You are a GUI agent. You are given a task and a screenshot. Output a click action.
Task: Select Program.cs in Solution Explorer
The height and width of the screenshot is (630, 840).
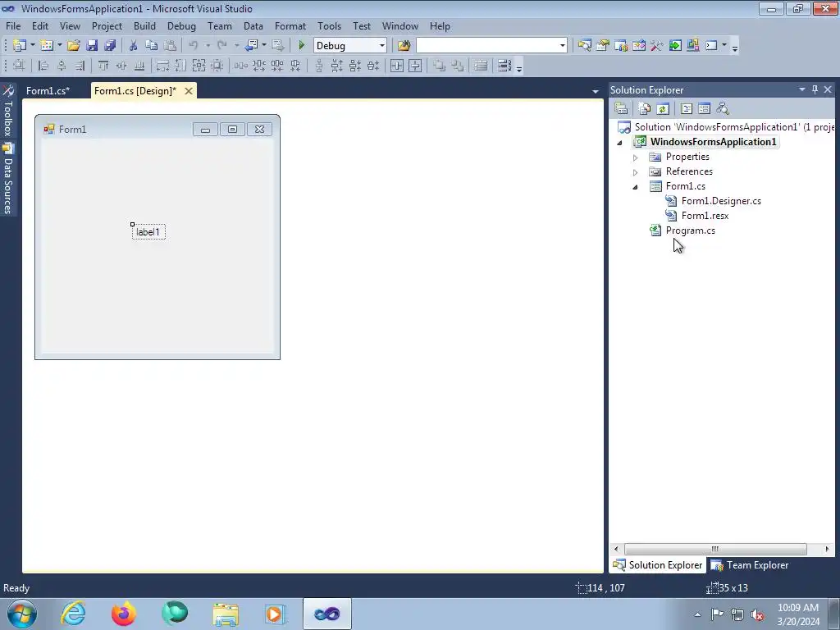[x=690, y=231]
